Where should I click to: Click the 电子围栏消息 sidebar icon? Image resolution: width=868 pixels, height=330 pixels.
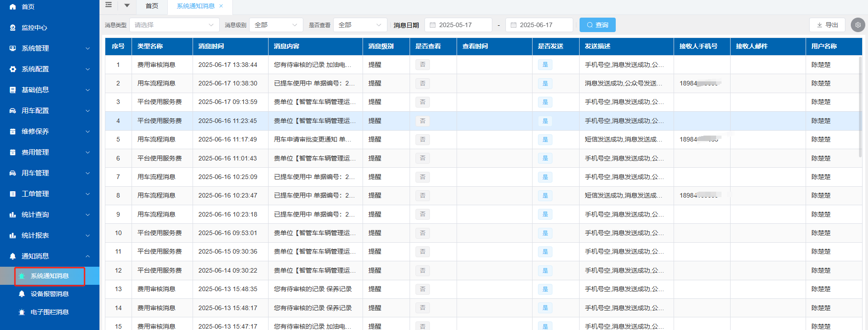[22, 312]
